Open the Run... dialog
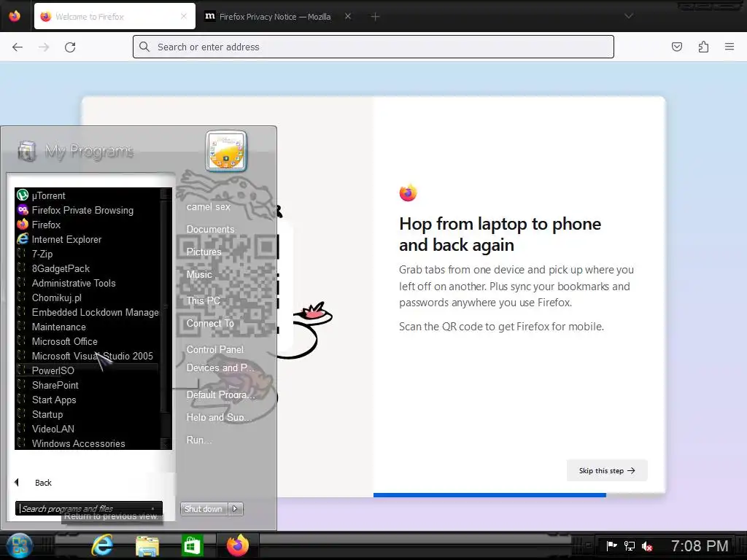This screenshot has width=747, height=560. tap(199, 440)
